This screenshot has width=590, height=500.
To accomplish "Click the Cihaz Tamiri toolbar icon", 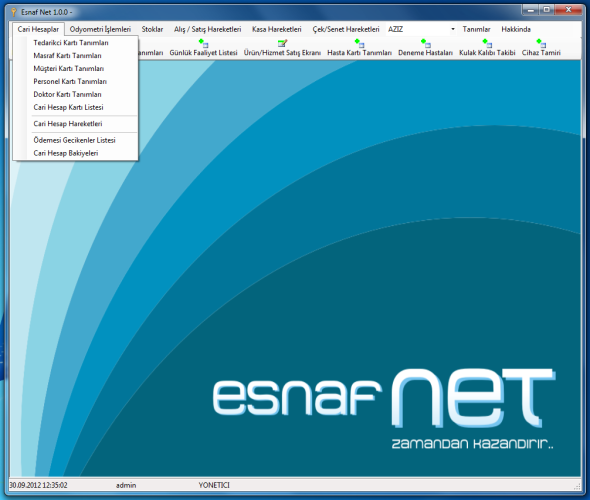I will coord(541,43).
